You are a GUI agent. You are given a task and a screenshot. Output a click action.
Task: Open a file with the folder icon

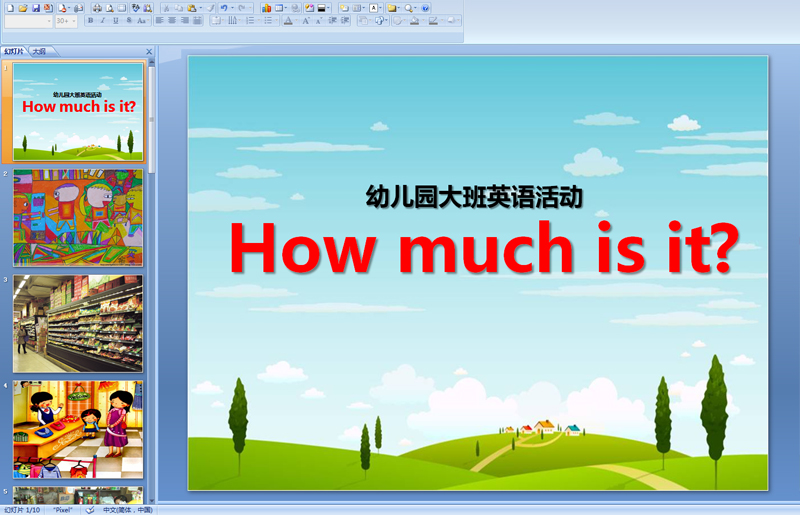23,8
